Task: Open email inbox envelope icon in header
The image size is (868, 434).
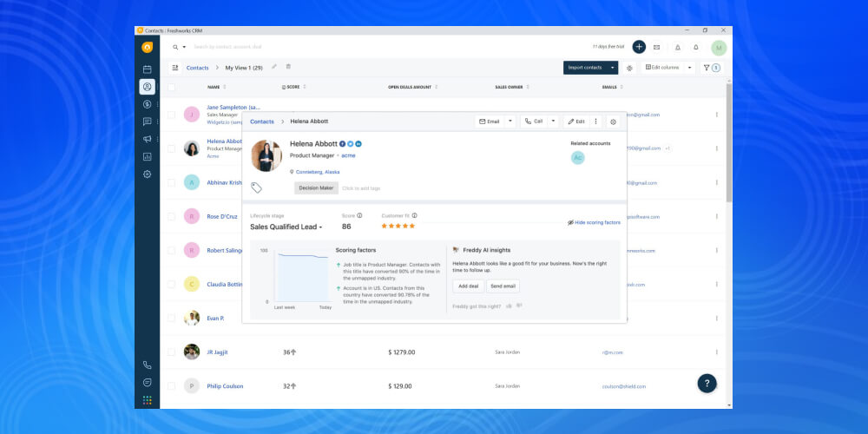Action: click(656, 48)
